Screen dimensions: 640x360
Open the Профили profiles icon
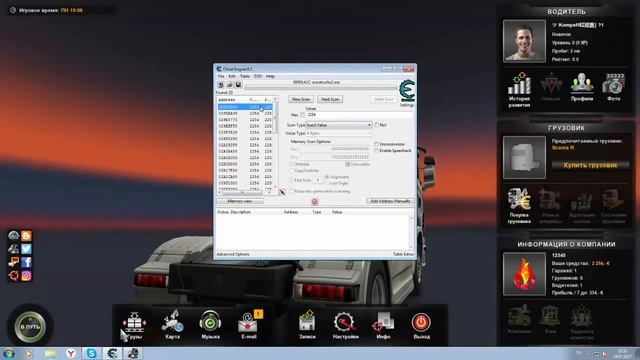coord(582,87)
